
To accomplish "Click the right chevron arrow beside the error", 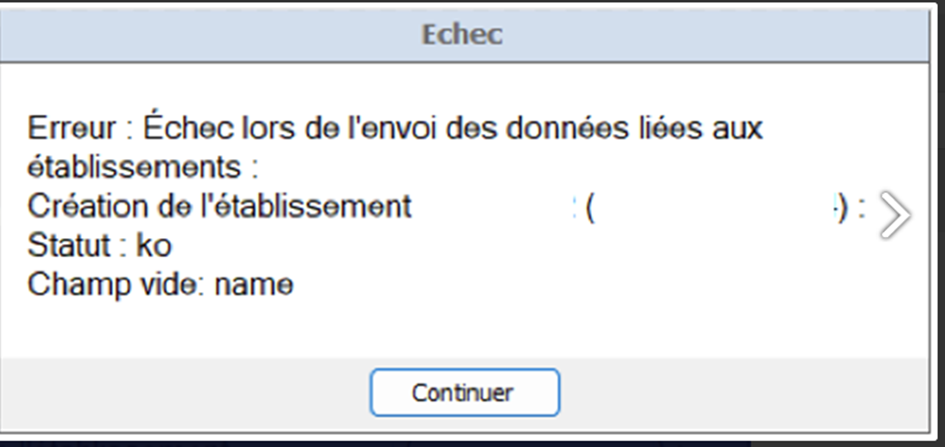I will tap(895, 214).
